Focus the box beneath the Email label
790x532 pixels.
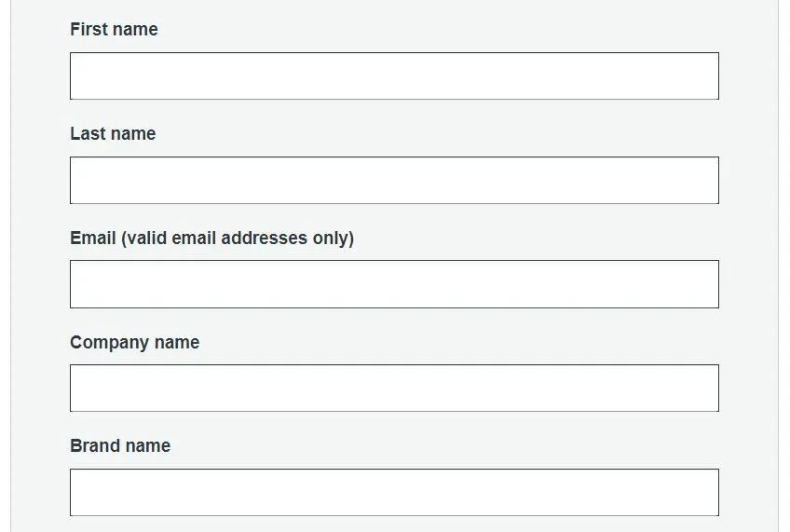[394, 284]
